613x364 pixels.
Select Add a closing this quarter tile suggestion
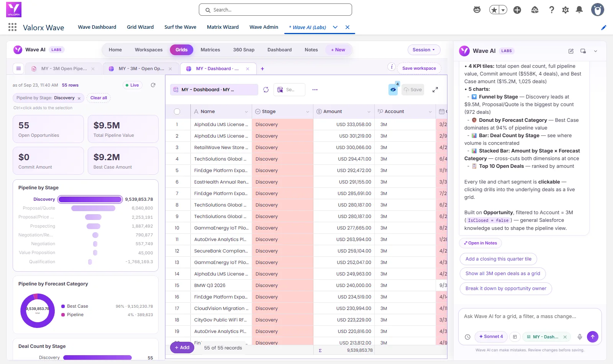[498, 259]
